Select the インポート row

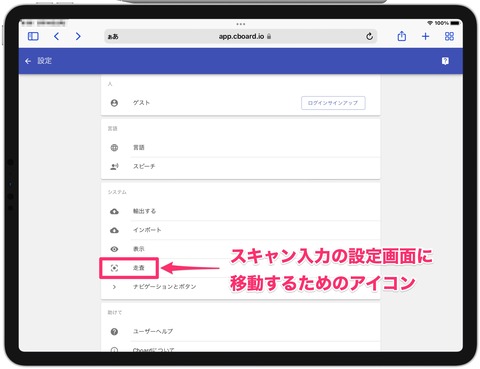click(x=241, y=230)
